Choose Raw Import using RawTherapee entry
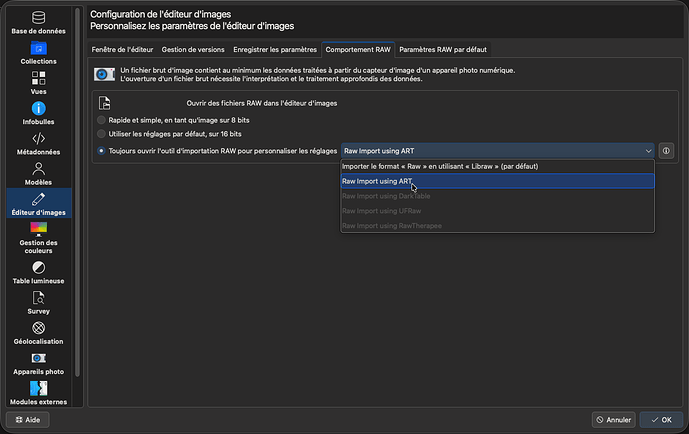The image size is (689, 434). 497,225
